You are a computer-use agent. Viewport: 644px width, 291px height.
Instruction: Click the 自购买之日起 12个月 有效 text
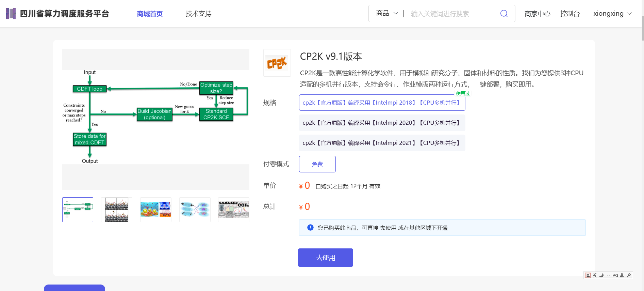click(x=348, y=186)
